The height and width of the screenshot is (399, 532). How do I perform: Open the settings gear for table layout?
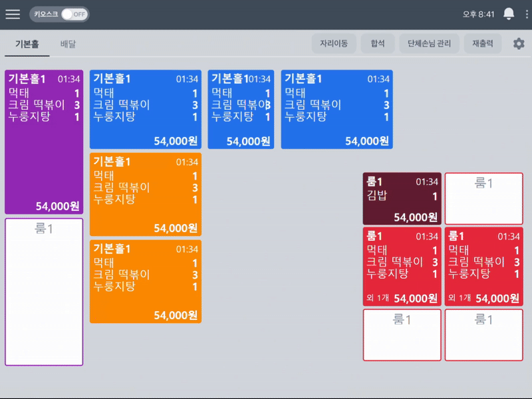519,44
